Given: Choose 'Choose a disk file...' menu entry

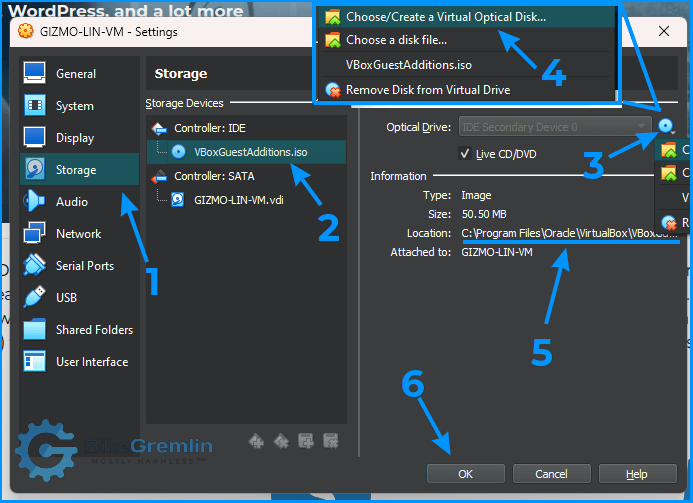Looking at the screenshot, I should click(x=466, y=40).
